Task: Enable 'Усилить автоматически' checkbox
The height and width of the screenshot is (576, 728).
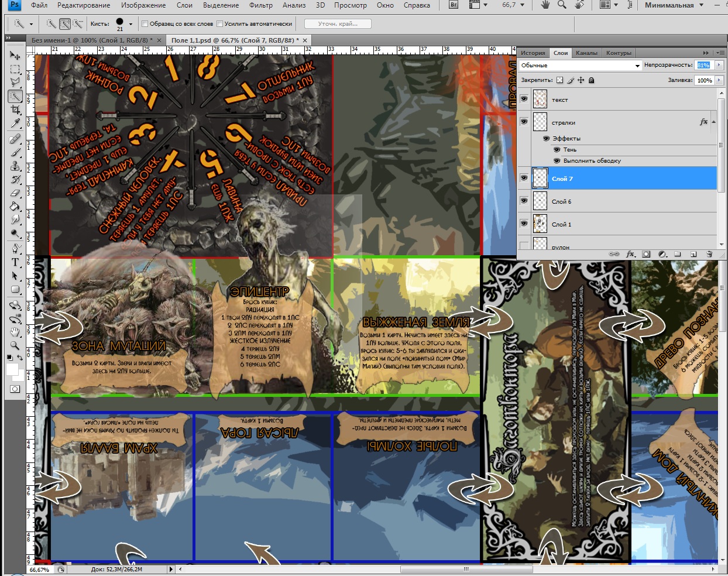Action: click(220, 24)
